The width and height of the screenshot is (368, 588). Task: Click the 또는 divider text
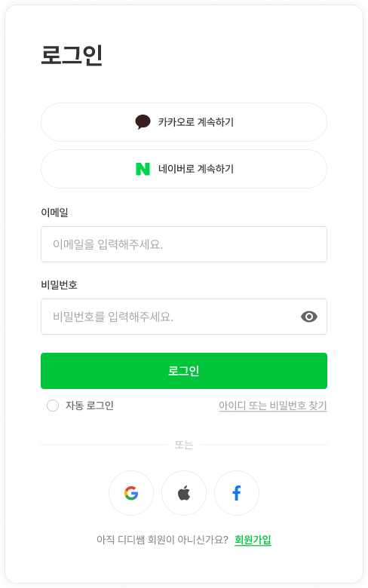184,445
